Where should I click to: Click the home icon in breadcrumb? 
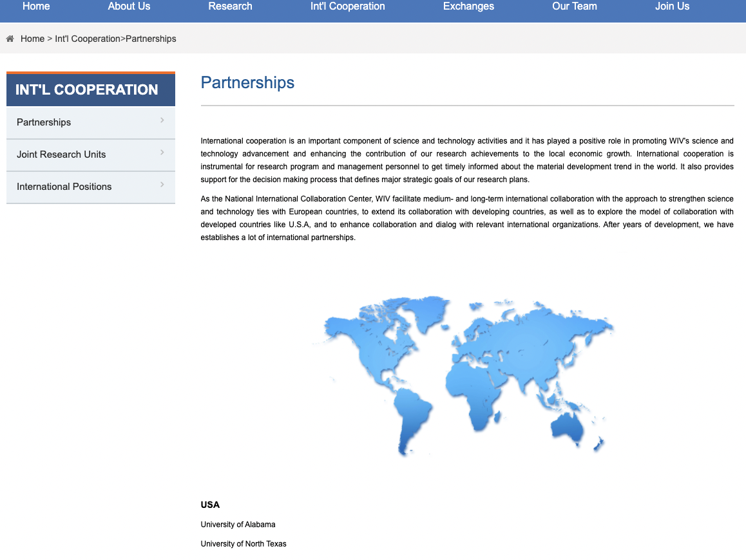[x=10, y=39]
